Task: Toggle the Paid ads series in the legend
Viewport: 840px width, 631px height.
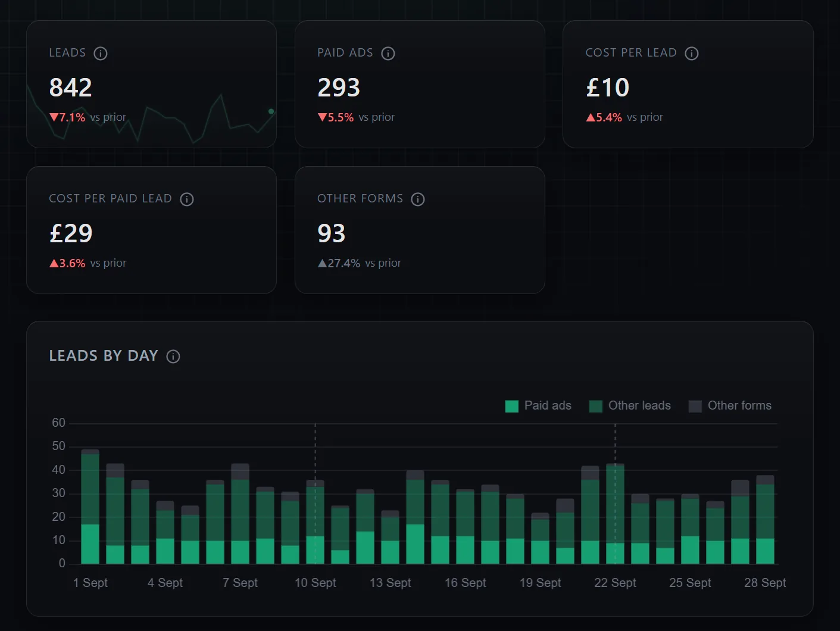Action: point(538,406)
